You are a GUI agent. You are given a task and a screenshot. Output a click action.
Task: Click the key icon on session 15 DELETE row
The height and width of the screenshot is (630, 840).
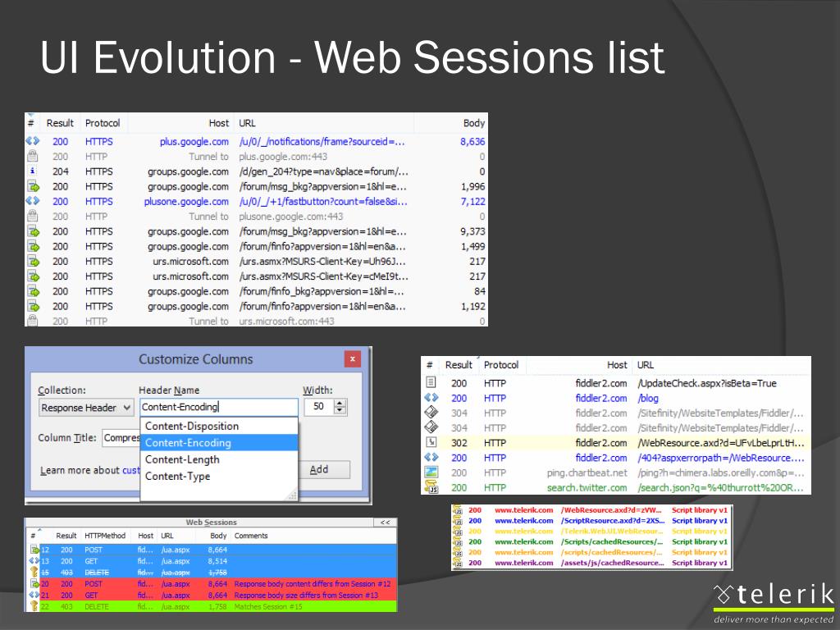tap(34, 572)
